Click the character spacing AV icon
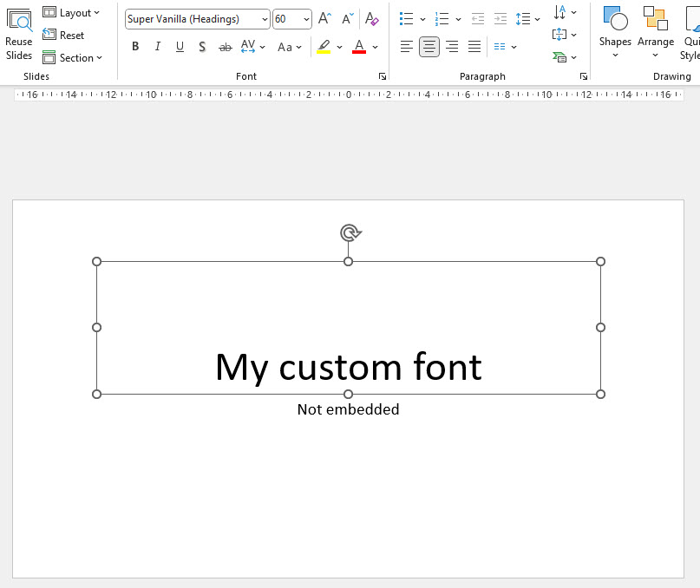Viewport: 700px width, 588px height. click(248, 47)
